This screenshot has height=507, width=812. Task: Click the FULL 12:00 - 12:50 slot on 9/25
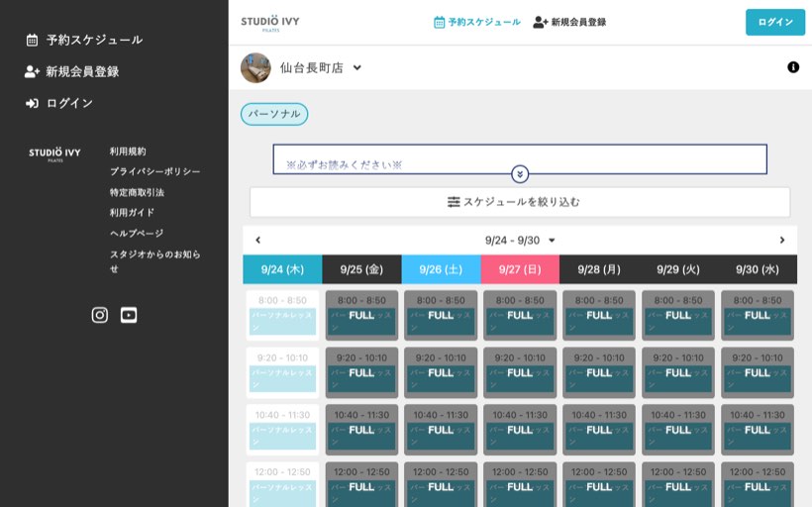[x=361, y=485]
